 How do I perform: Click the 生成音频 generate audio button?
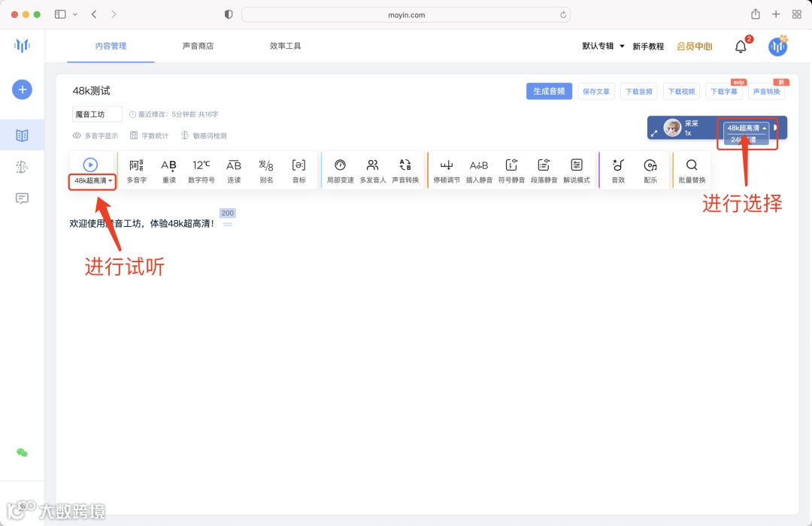549,90
